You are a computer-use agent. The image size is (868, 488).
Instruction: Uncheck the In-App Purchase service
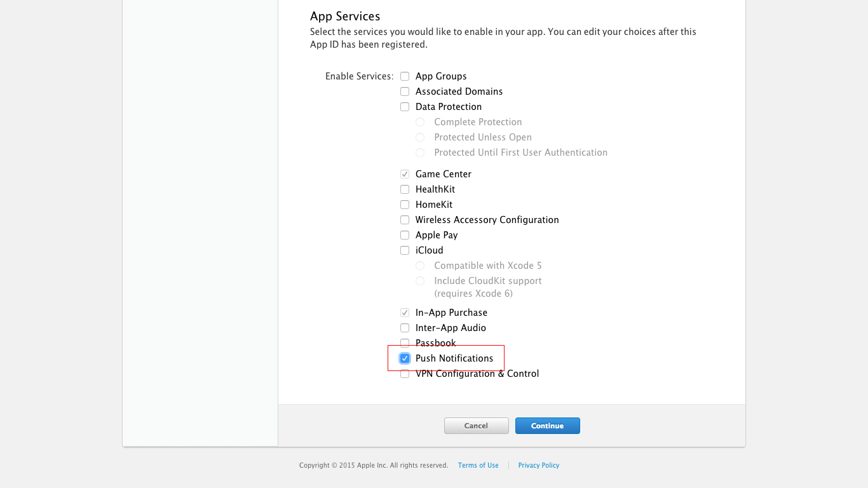coord(405,312)
